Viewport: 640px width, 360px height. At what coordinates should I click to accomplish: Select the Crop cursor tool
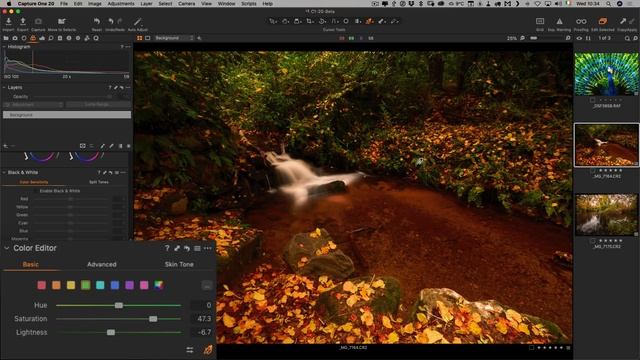pos(310,21)
